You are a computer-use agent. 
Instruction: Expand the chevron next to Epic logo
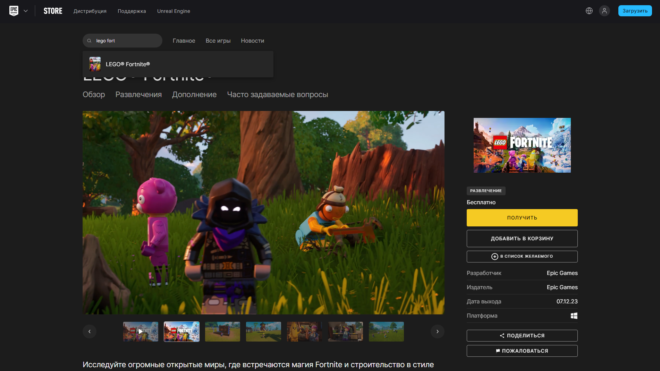[x=26, y=11]
